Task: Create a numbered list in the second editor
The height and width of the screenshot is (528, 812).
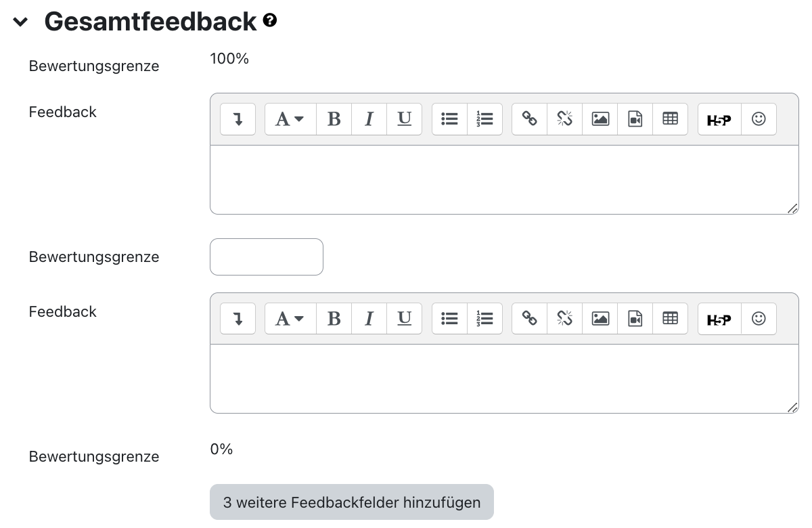Action: click(485, 318)
